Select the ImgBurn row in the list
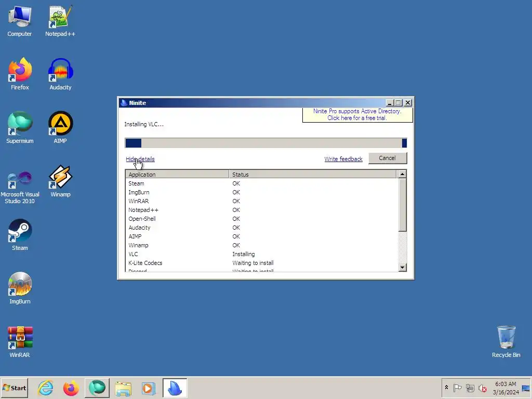 pyautogui.click(x=261, y=192)
